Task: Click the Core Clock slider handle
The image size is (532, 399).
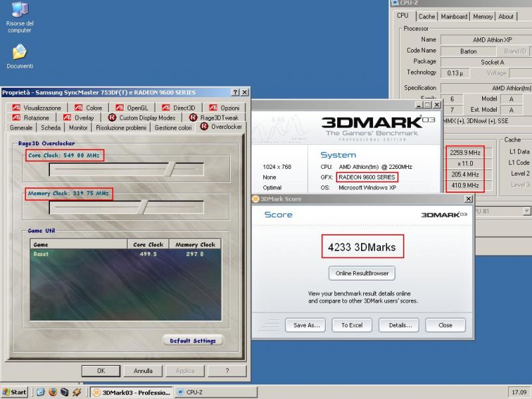Action: pos(170,169)
